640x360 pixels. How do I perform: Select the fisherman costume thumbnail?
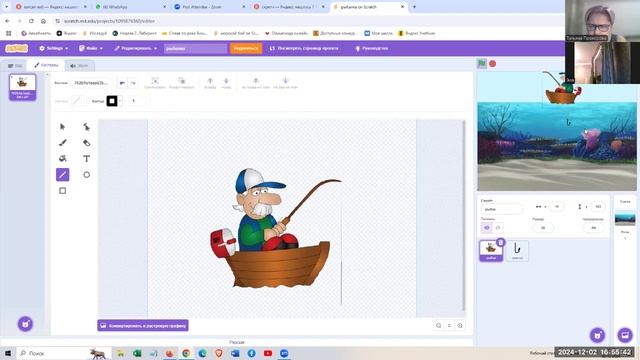22,87
